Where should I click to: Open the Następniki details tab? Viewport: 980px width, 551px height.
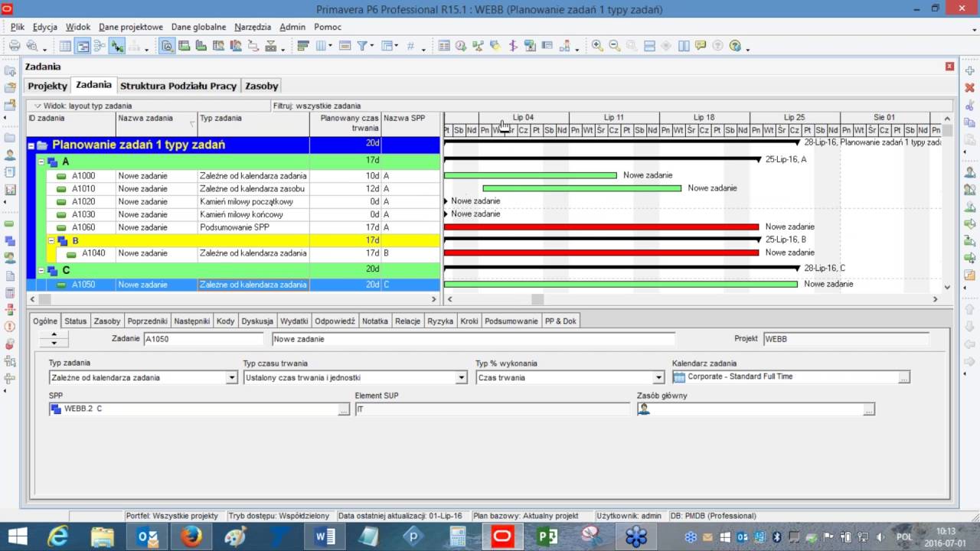pos(191,321)
